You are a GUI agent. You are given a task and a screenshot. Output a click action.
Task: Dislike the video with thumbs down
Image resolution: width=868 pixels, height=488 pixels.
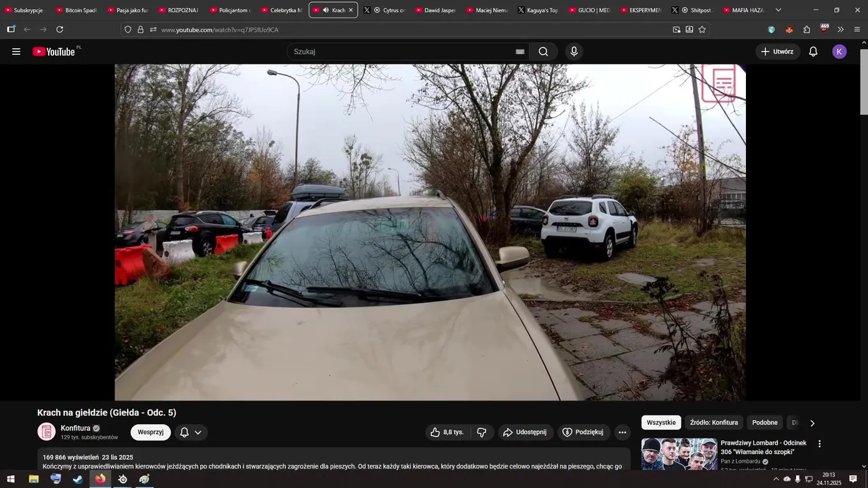coord(481,432)
